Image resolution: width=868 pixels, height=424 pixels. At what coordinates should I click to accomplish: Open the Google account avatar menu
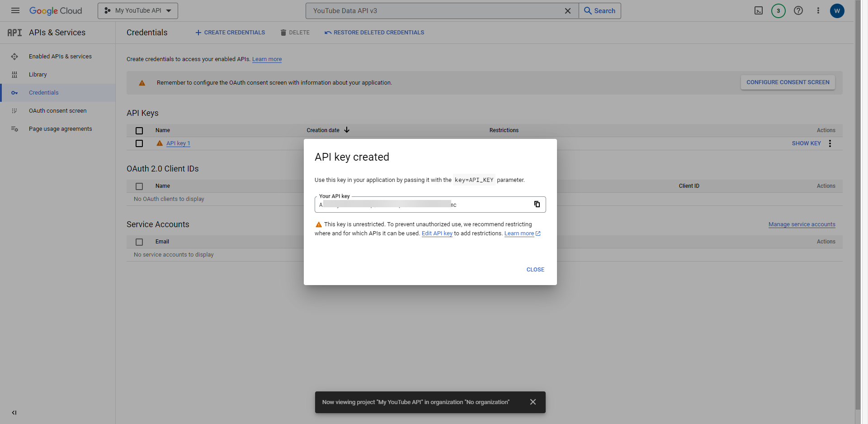coord(837,10)
